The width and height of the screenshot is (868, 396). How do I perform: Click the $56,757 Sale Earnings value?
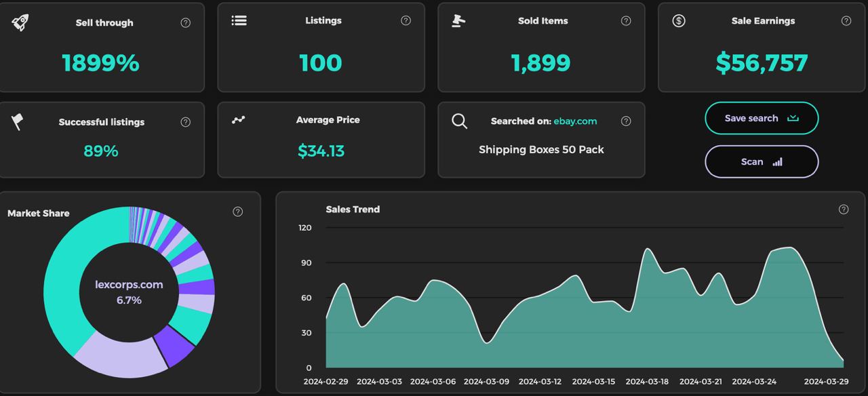click(x=762, y=63)
